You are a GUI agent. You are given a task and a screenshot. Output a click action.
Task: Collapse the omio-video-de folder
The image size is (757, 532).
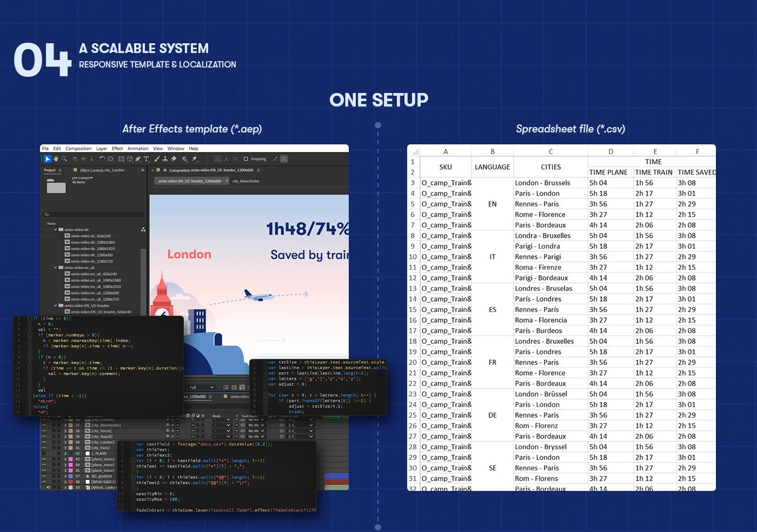pos(55,230)
